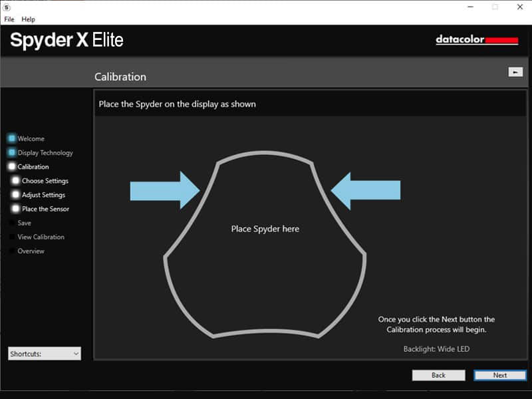532x399 pixels.
Task: Click the Display Technology blue indicator square
Action: 12,152
